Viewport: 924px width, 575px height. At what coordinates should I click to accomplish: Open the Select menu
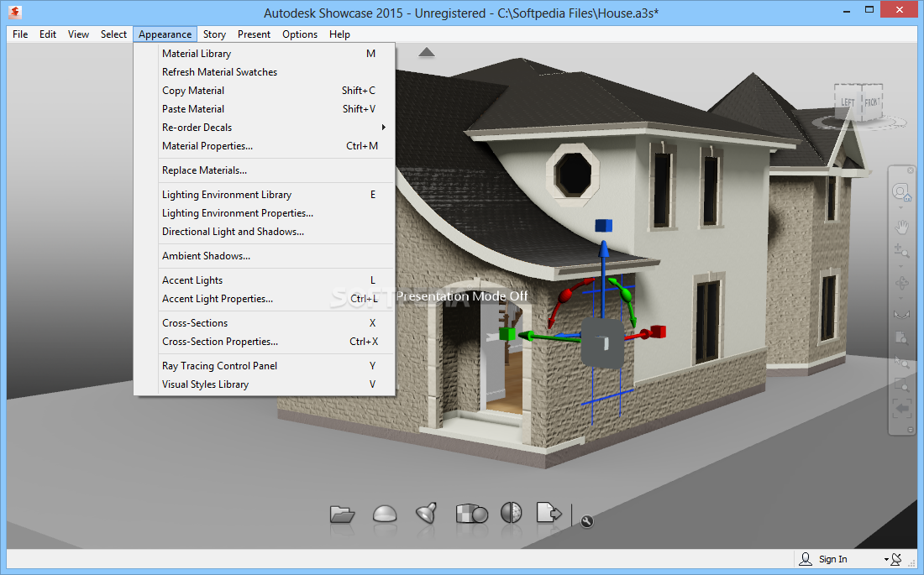pyautogui.click(x=113, y=34)
